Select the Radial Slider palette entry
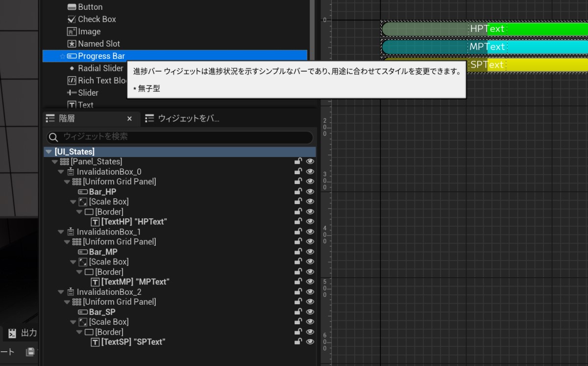 (96, 68)
